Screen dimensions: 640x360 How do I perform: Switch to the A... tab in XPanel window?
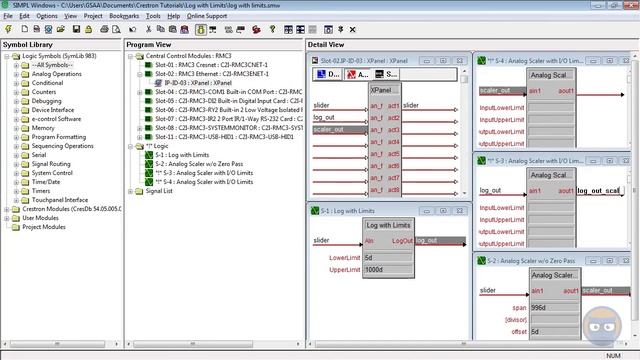click(x=358, y=74)
